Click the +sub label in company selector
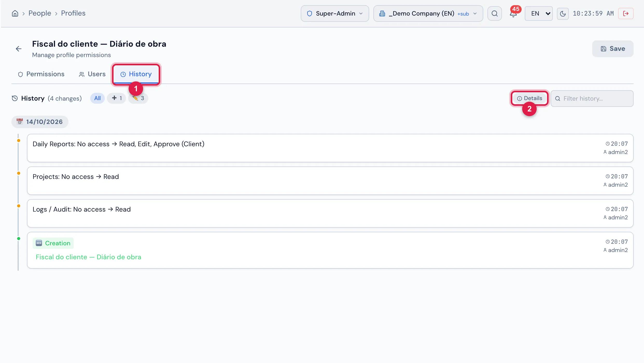 coord(463,14)
